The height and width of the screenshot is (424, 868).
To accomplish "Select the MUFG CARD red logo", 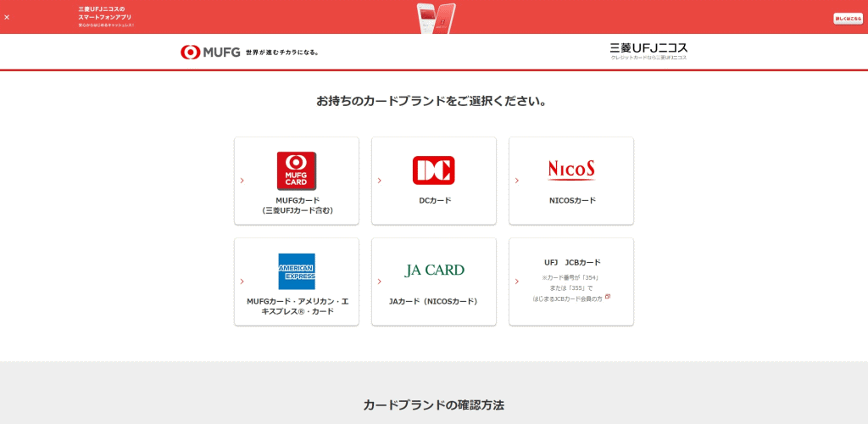I will point(297,171).
